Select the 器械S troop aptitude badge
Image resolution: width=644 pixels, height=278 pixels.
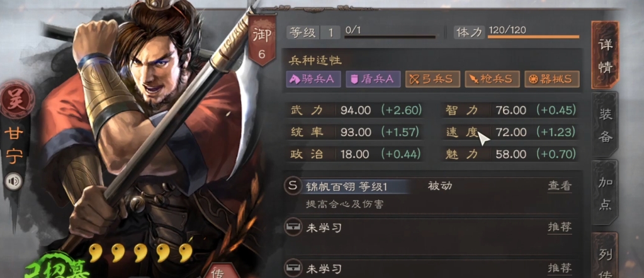click(x=551, y=79)
